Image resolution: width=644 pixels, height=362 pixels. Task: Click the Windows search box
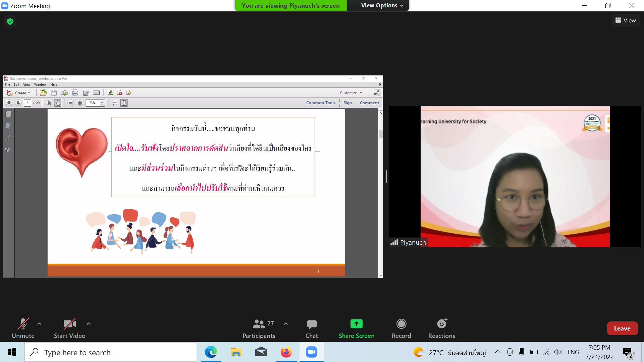[x=111, y=352]
